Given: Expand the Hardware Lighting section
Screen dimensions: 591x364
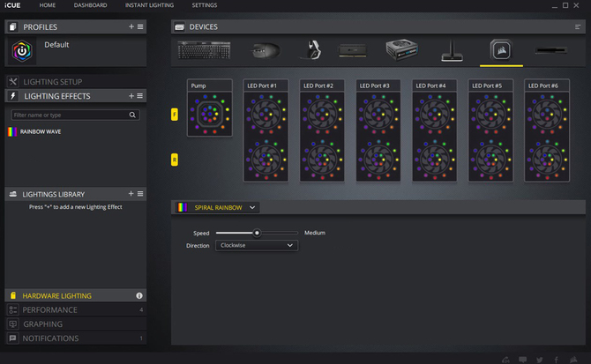Looking at the screenshot, I should (x=76, y=296).
